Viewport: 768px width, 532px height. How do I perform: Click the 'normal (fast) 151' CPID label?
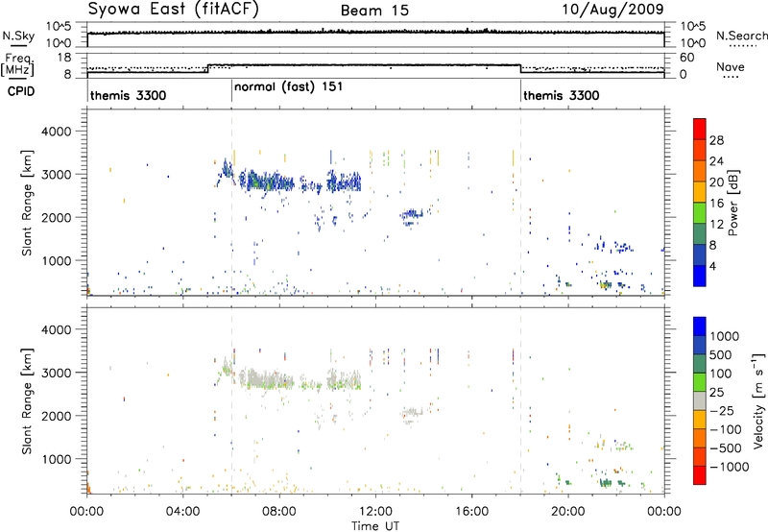click(289, 87)
